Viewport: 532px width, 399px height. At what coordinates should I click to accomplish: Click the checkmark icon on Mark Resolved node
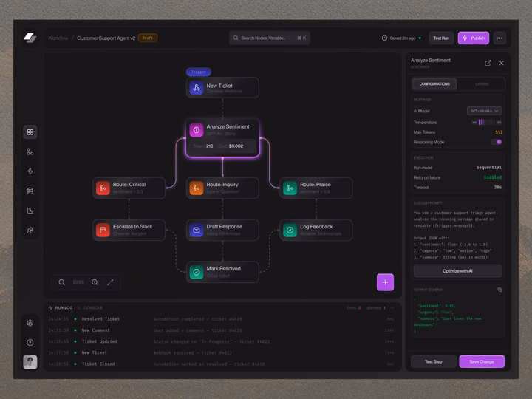coord(197,272)
